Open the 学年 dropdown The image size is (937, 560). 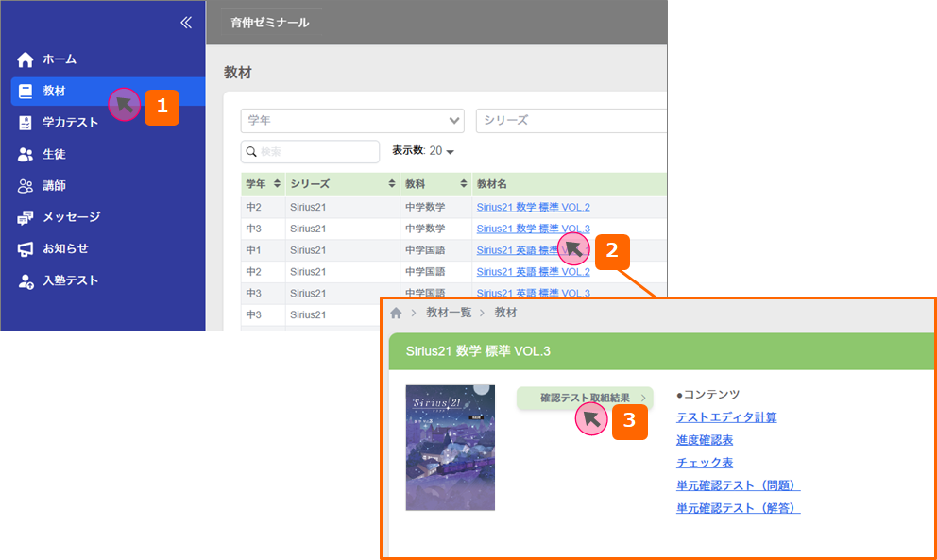352,120
